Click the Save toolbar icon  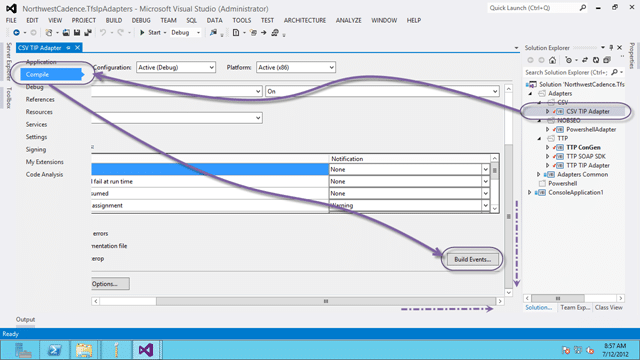click(77, 33)
